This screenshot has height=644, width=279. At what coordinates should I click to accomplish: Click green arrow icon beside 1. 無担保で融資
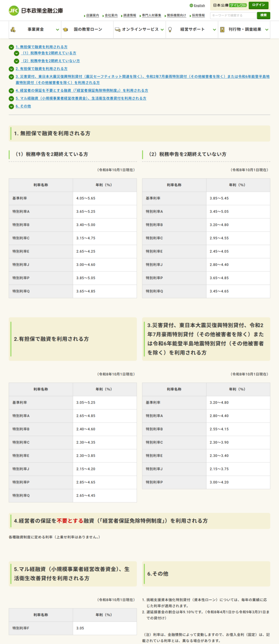11,47
